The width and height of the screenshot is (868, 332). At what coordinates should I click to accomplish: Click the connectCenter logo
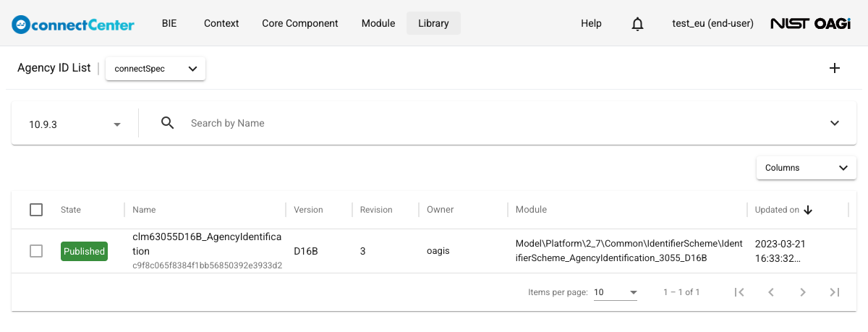point(73,24)
